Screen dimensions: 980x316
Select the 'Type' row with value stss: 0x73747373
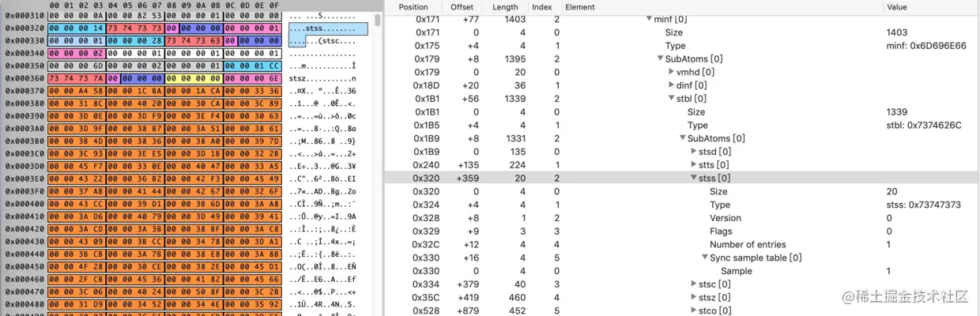point(681,205)
